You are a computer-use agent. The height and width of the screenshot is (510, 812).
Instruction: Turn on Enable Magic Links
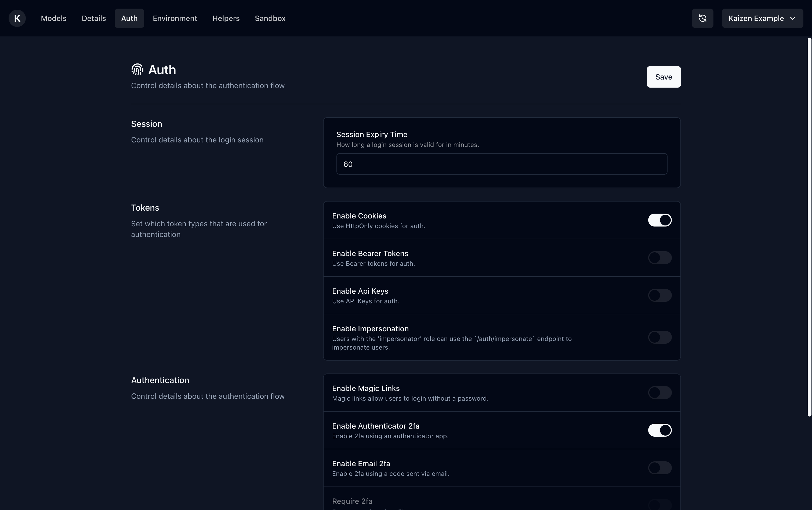point(660,393)
